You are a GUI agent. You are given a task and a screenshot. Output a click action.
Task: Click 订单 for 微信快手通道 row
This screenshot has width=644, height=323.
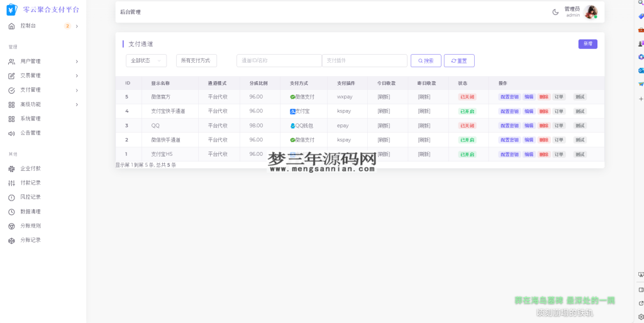(x=559, y=140)
